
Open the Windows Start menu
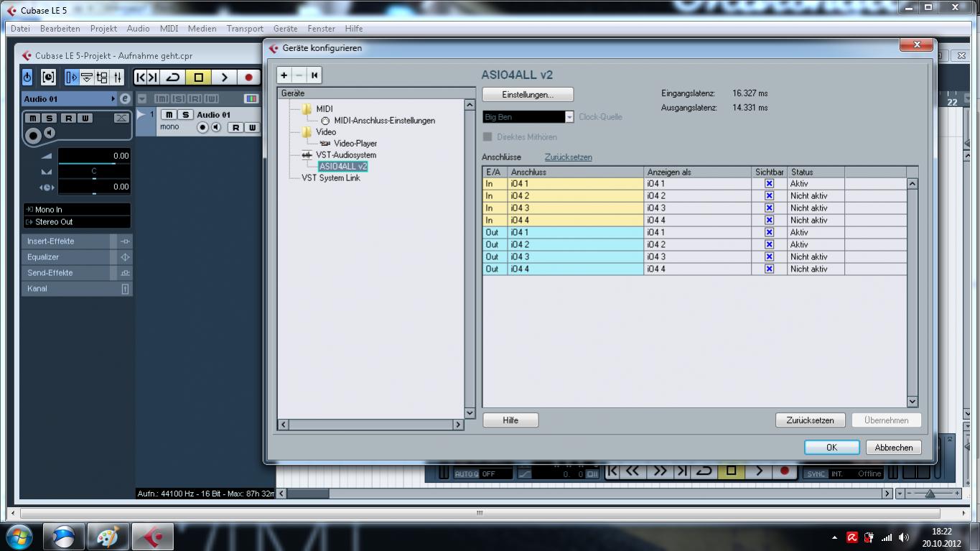[x=19, y=537]
